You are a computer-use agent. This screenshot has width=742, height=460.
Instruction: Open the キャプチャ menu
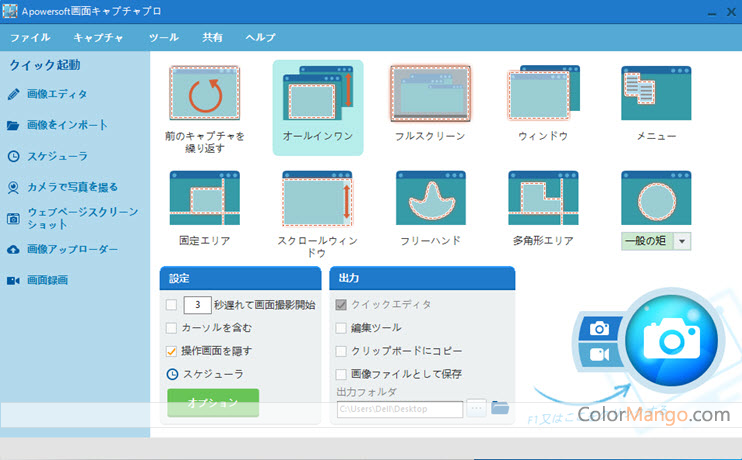tap(98, 37)
